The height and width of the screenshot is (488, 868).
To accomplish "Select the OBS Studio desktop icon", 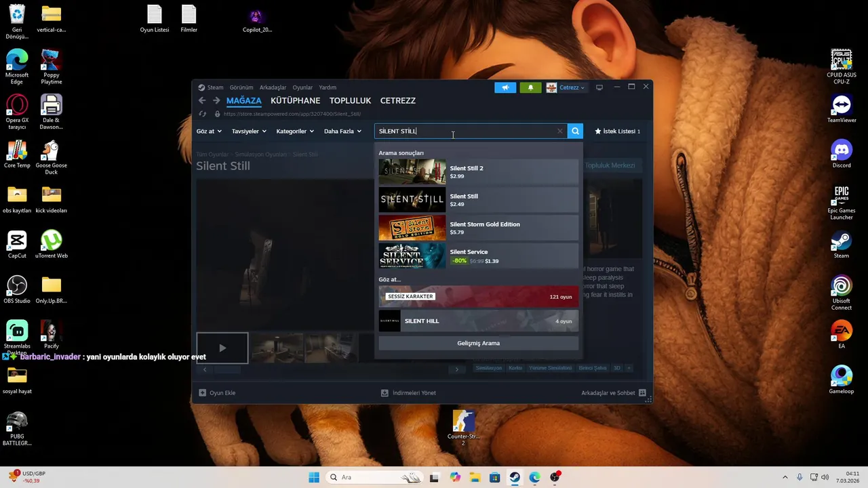I will point(17,289).
